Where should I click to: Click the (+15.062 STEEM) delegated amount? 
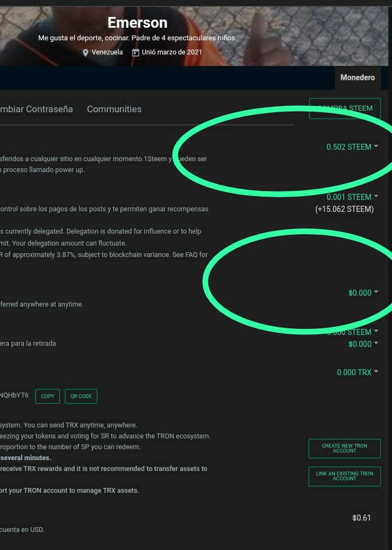(x=344, y=209)
